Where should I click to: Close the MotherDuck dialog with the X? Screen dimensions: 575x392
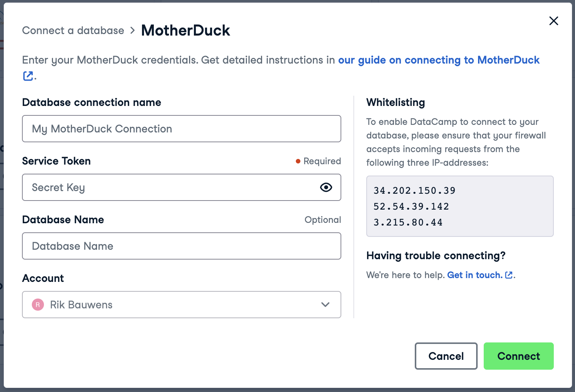pos(553,21)
